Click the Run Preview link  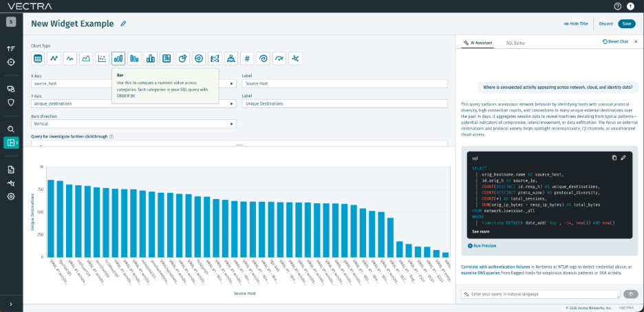[x=482, y=246]
